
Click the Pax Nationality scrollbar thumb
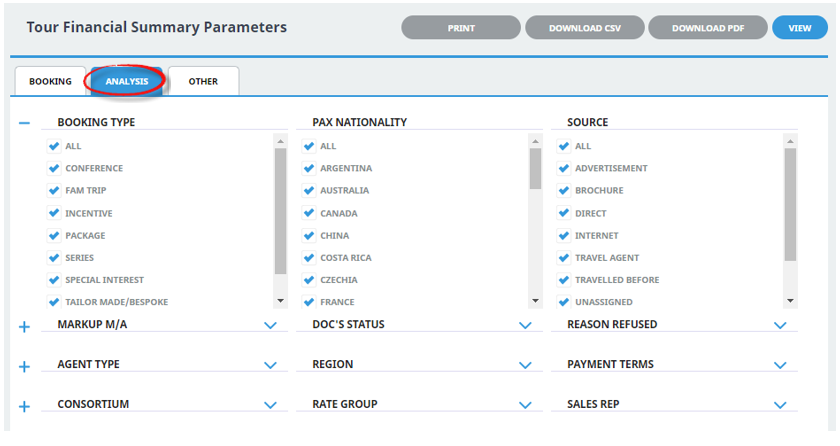click(x=536, y=168)
